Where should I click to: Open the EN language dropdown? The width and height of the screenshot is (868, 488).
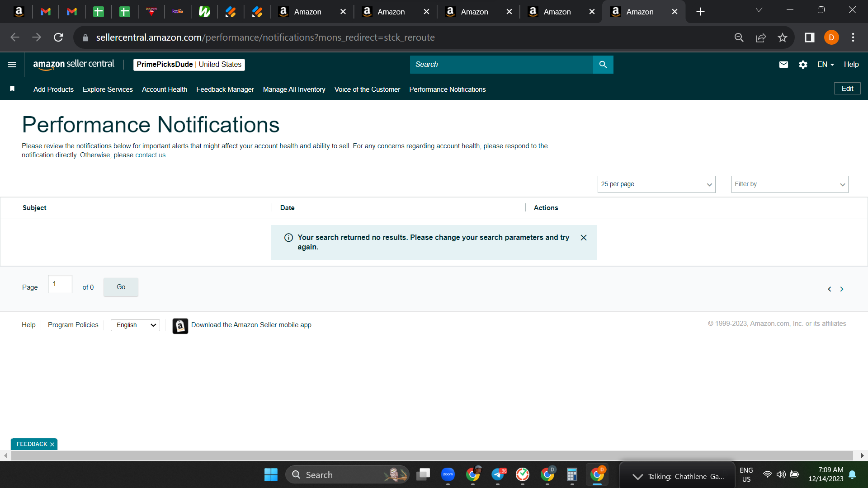click(x=826, y=65)
